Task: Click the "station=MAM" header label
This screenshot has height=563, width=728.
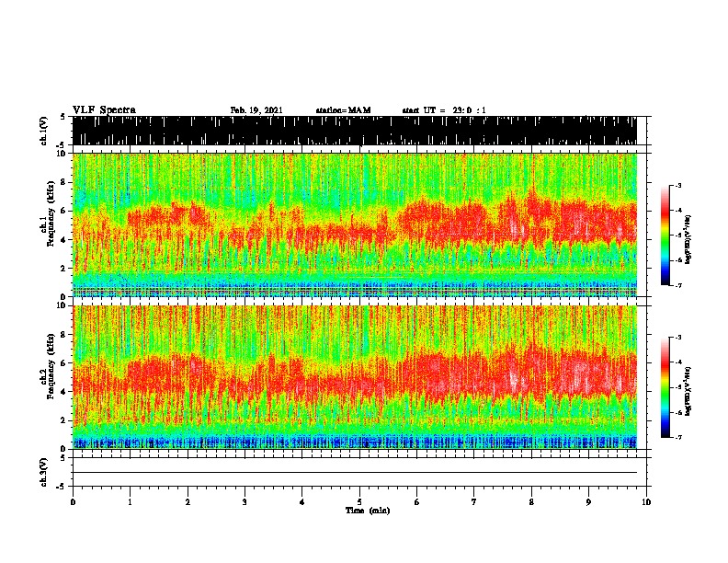Action: [x=343, y=110]
